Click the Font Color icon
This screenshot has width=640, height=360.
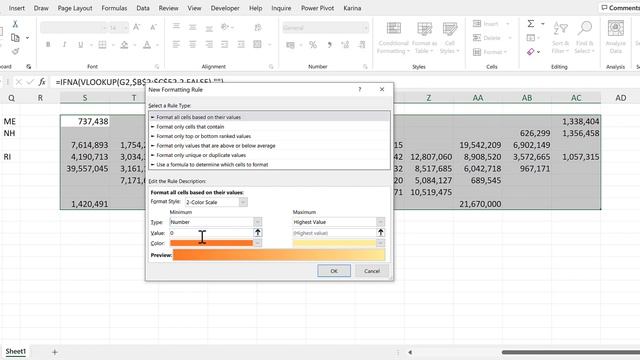[147, 44]
